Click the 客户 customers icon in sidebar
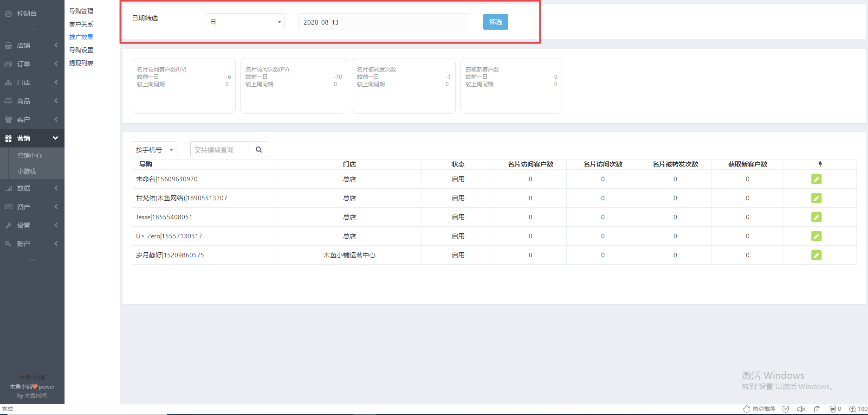 tap(8, 120)
